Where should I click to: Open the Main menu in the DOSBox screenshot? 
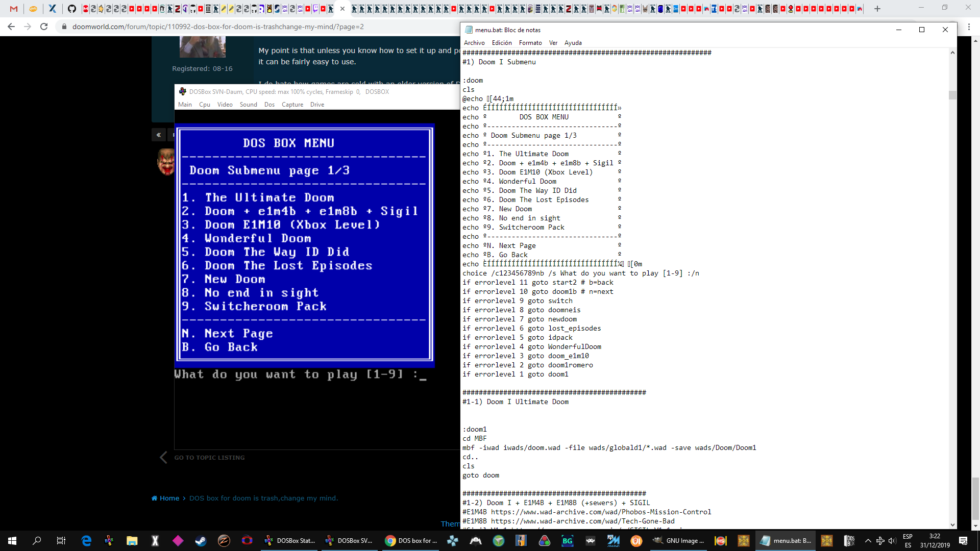(185, 105)
